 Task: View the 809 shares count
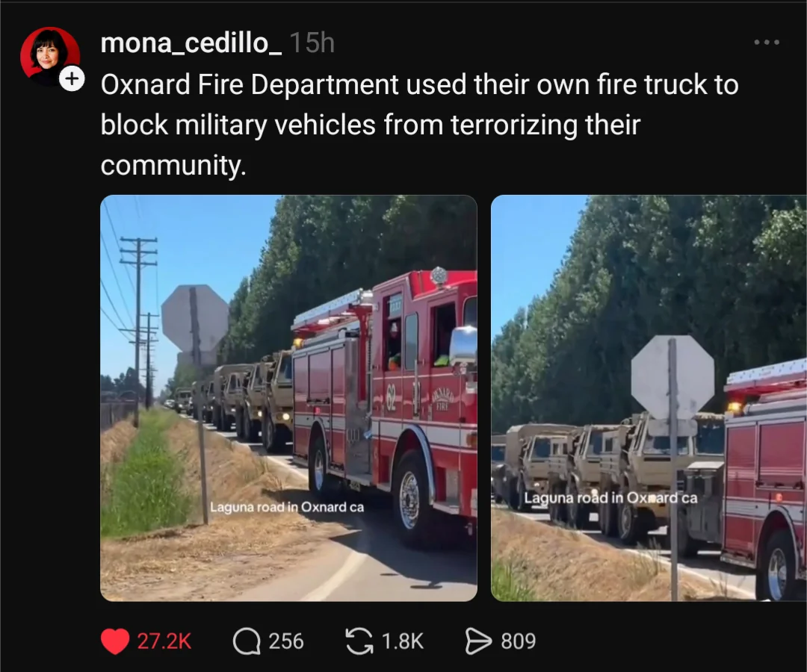tap(519, 641)
